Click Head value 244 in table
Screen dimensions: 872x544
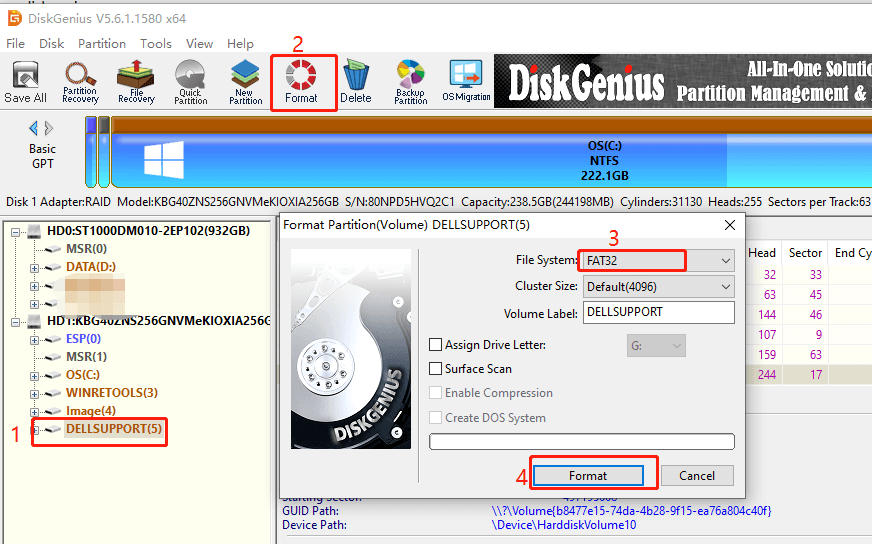click(x=766, y=375)
